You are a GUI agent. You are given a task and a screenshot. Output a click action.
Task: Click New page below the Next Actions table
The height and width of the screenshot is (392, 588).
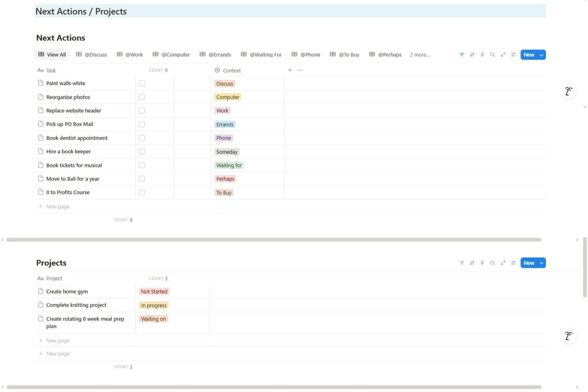pos(58,207)
